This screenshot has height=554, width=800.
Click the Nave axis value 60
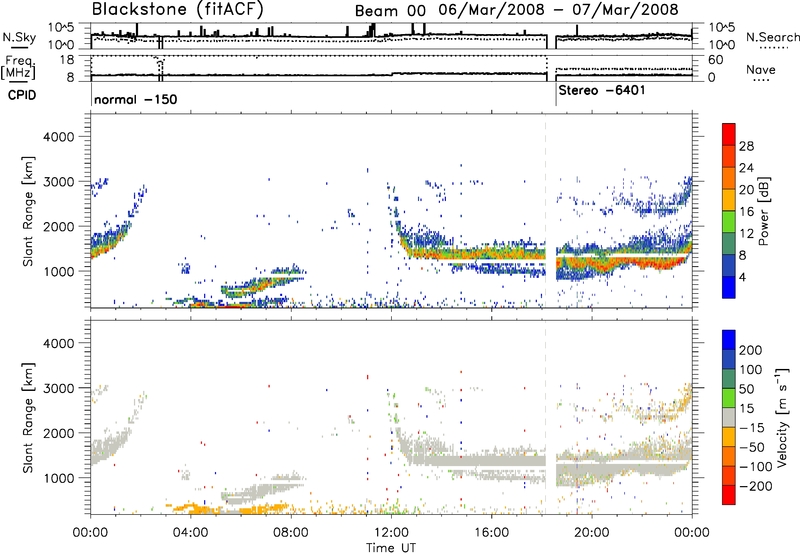click(716, 60)
